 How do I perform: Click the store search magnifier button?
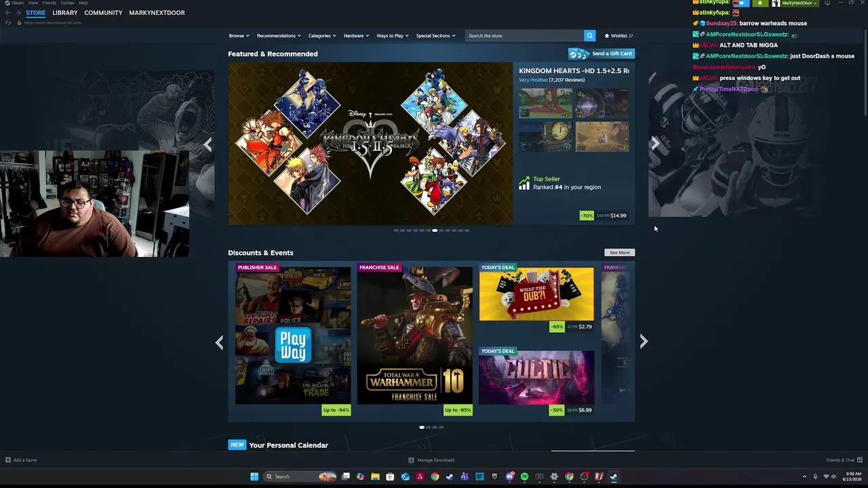(589, 35)
